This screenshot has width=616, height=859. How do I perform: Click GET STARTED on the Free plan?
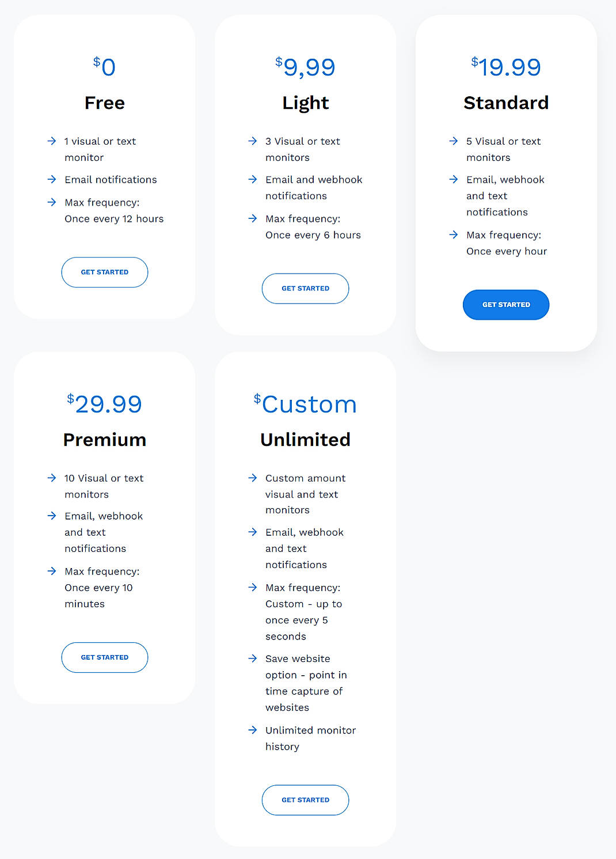coord(104,272)
